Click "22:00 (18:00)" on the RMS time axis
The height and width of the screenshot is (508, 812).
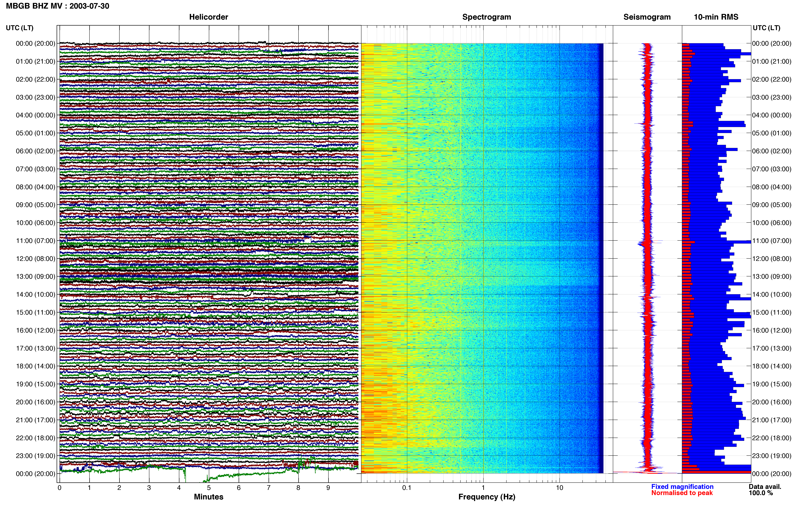point(772,438)
